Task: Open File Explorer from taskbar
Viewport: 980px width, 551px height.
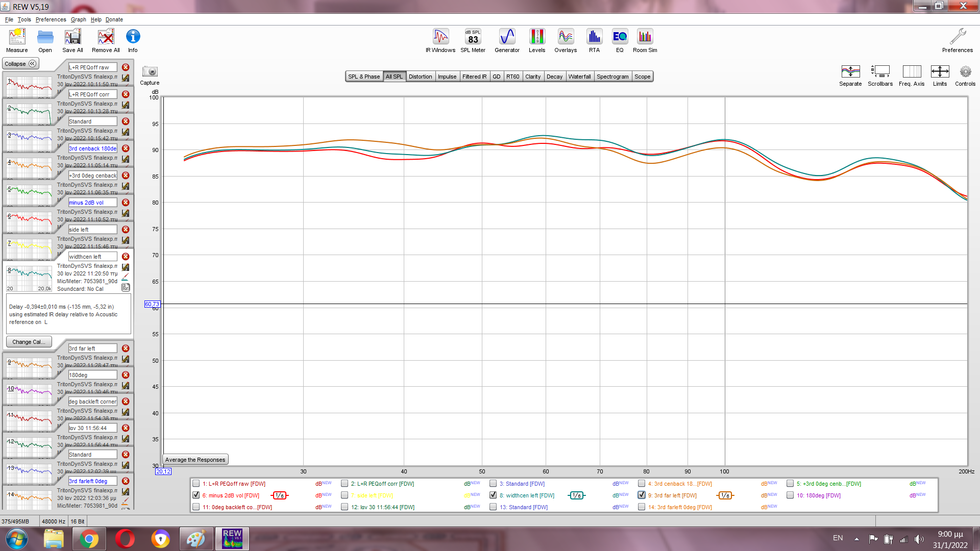Action: click(53, 539)
